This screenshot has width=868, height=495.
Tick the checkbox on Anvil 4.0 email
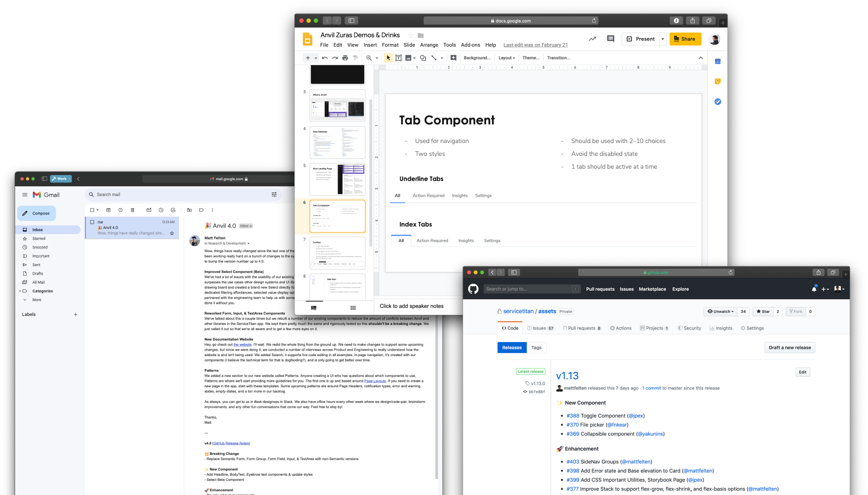click(x=92, y=222)
